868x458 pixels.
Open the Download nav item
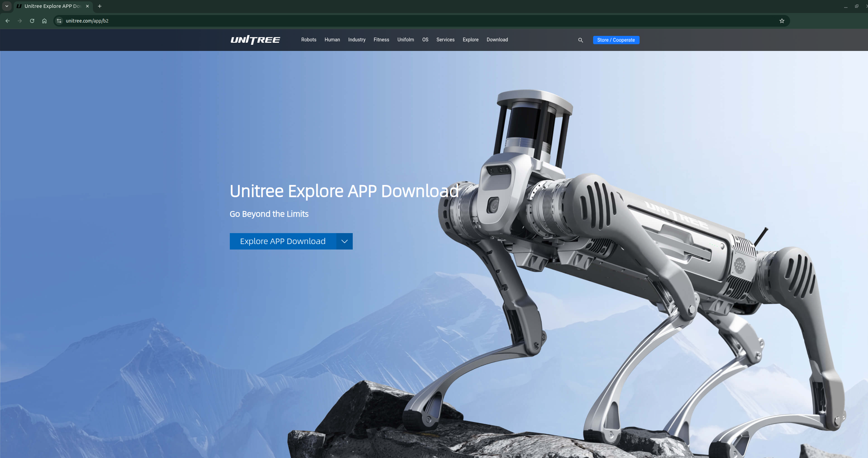(497, 40)
